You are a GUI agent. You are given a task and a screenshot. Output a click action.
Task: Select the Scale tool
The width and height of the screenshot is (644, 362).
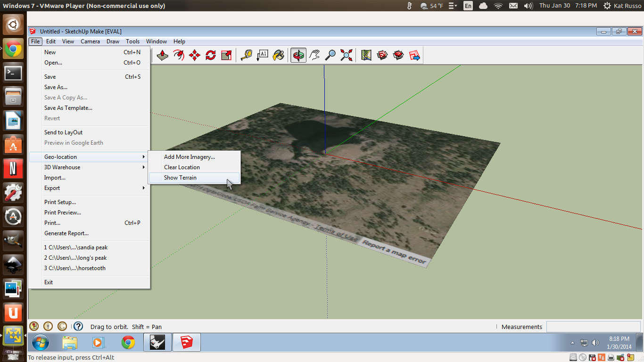[227, 55]
